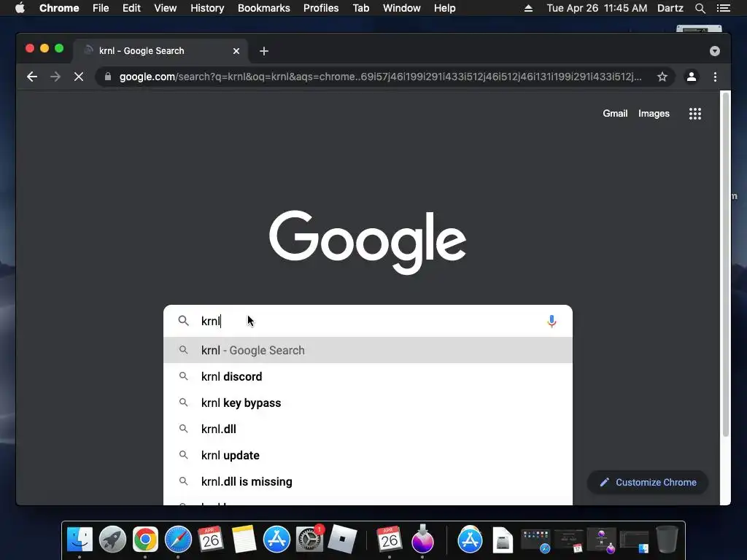Open Gmail link
Screen dimensions: 747x560
615,113
